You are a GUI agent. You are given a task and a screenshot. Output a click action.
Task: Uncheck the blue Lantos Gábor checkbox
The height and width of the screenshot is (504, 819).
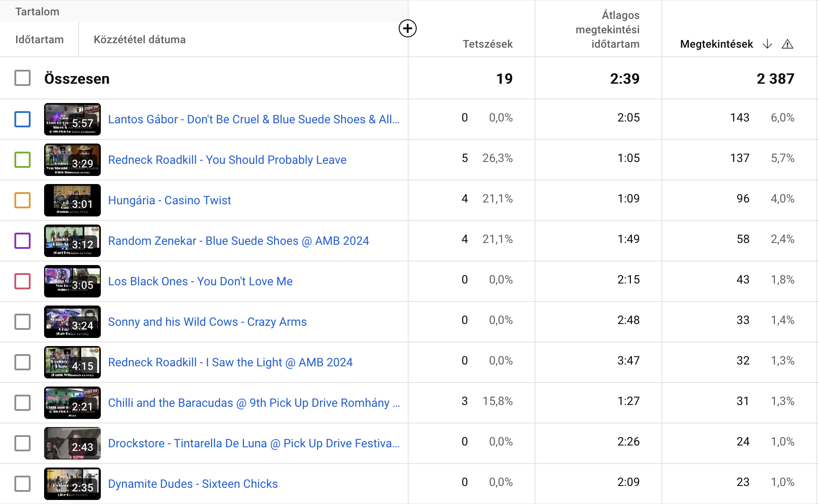[22, 119]
